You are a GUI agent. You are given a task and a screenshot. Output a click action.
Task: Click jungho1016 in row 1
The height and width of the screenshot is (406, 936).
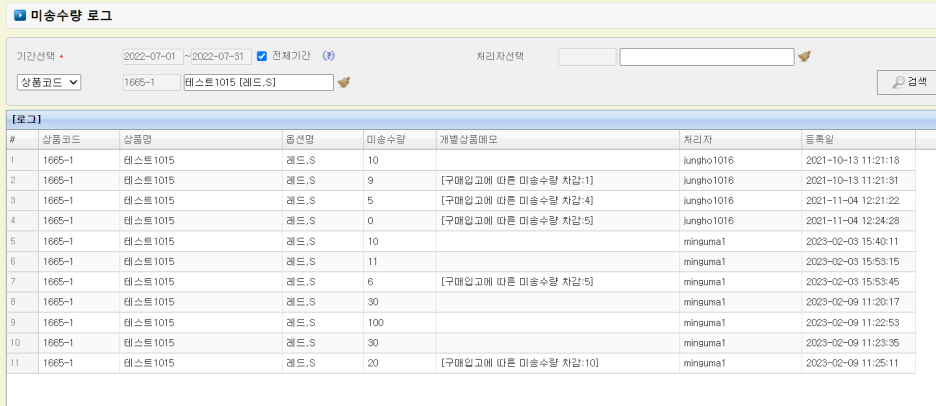point(709,160)
